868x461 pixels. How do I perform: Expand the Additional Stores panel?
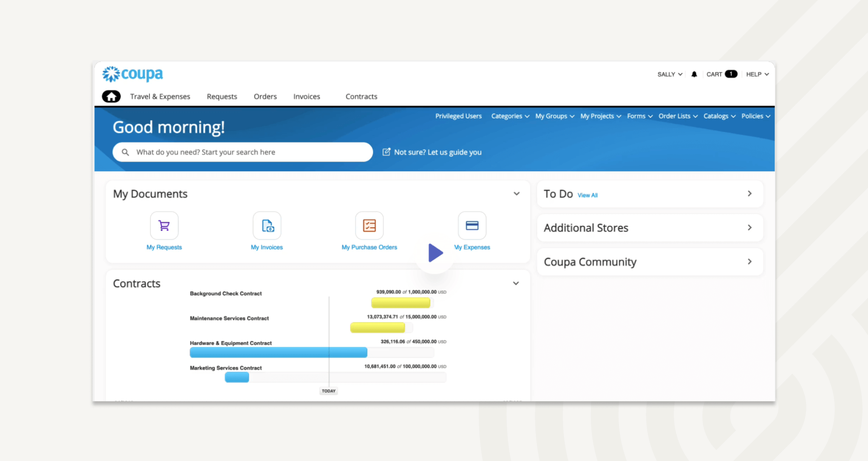tap(750, 228)
